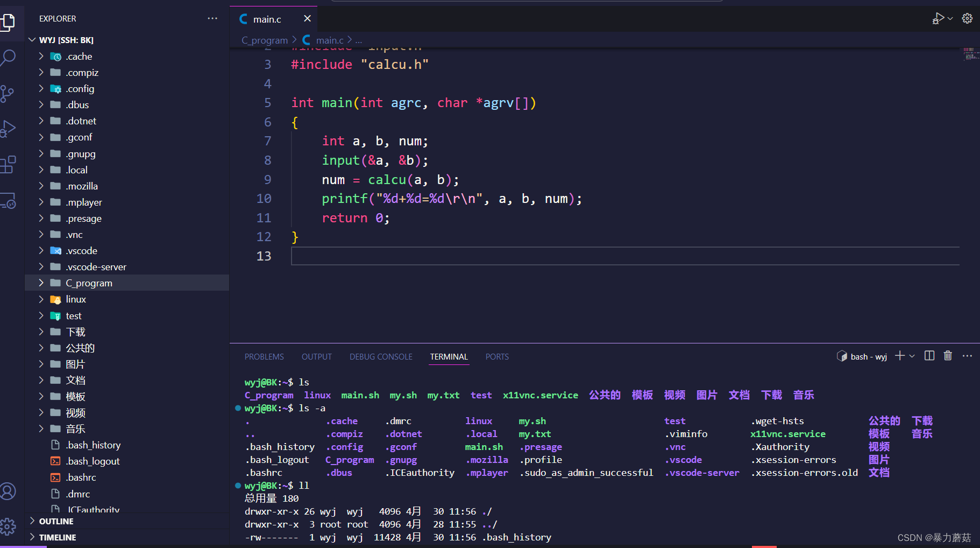Viewport: 980px width, 548px height.
Task: Select the 文档 folder row
Action: click(127, 380)
